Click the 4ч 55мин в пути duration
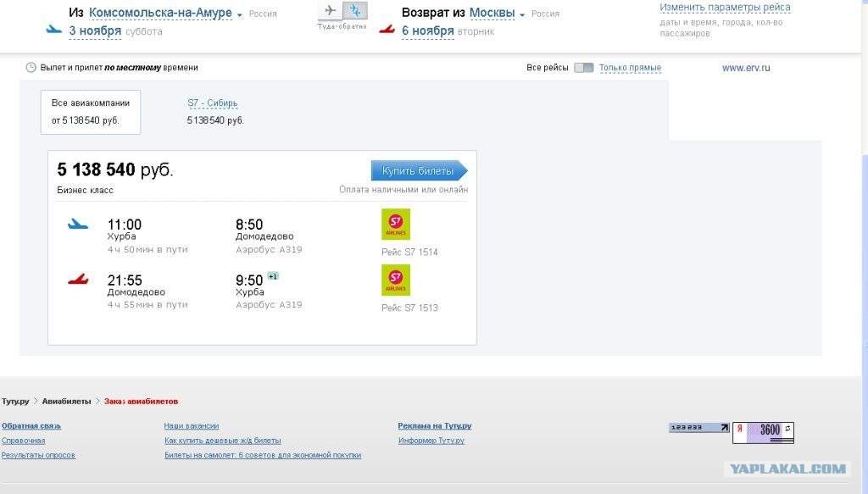 coord(147,304)
